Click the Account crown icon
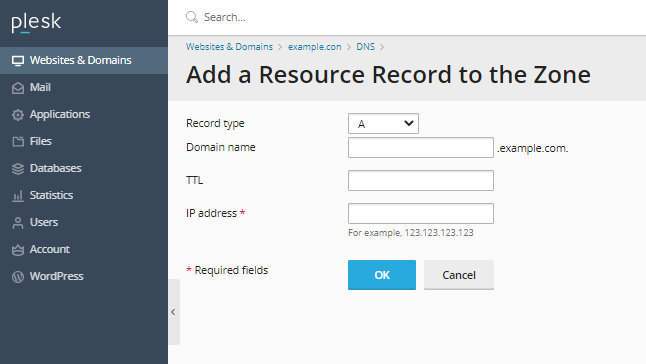 point(18,250)
